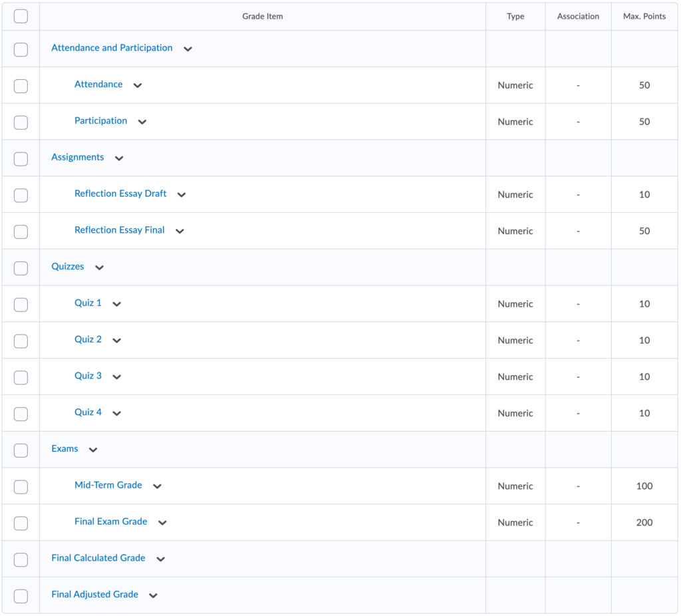Open the Final Calculated Grade item
681x616 pixels.
pos(98,557)
